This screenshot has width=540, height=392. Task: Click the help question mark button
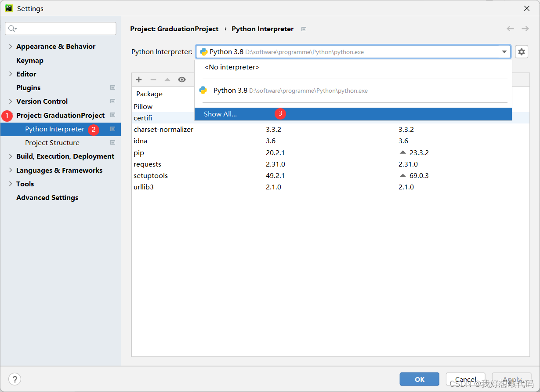(x=14, y=379)
